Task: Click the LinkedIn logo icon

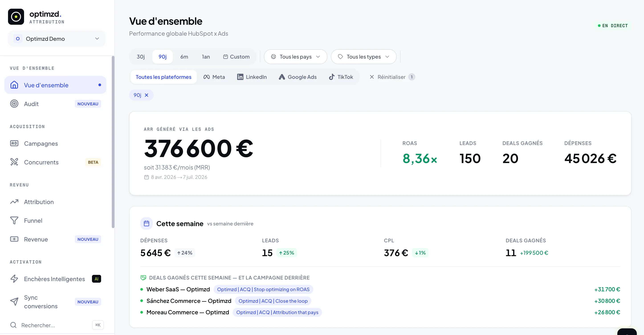Action: (240, 77)
